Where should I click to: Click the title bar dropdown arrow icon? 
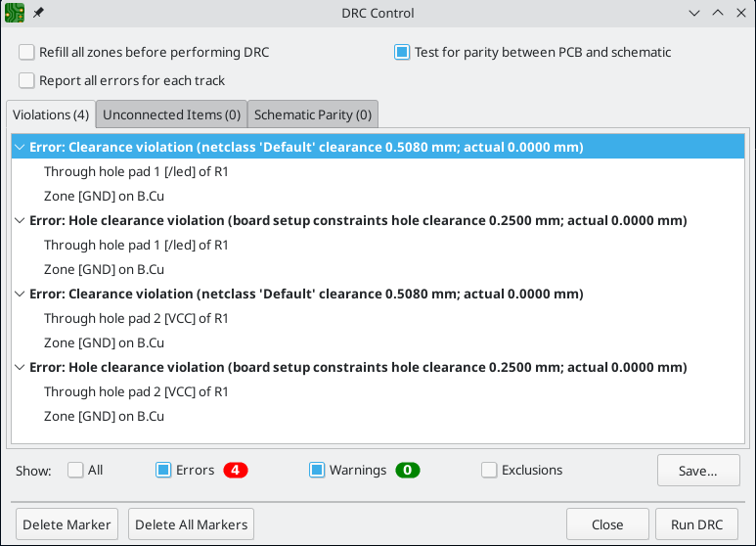pos(694,13)
